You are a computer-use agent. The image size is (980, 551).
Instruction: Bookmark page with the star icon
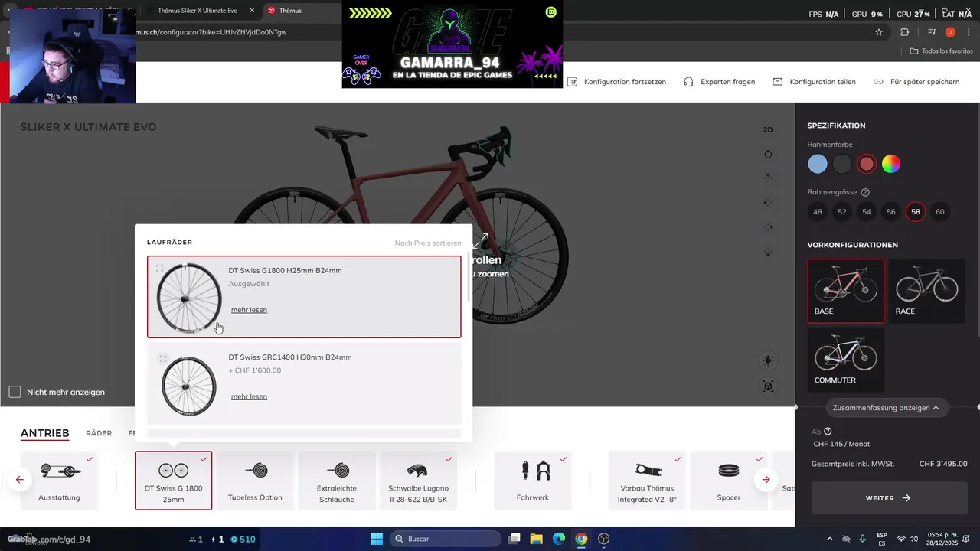click(879, 32)
